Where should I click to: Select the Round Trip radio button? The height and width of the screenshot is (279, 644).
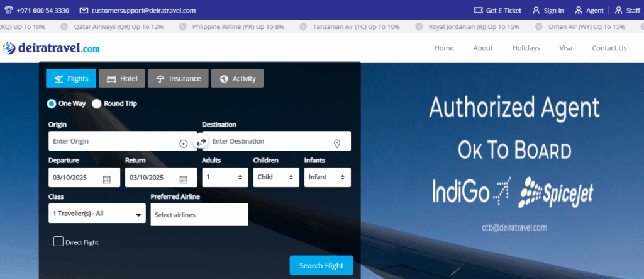(x=96, y=104)
